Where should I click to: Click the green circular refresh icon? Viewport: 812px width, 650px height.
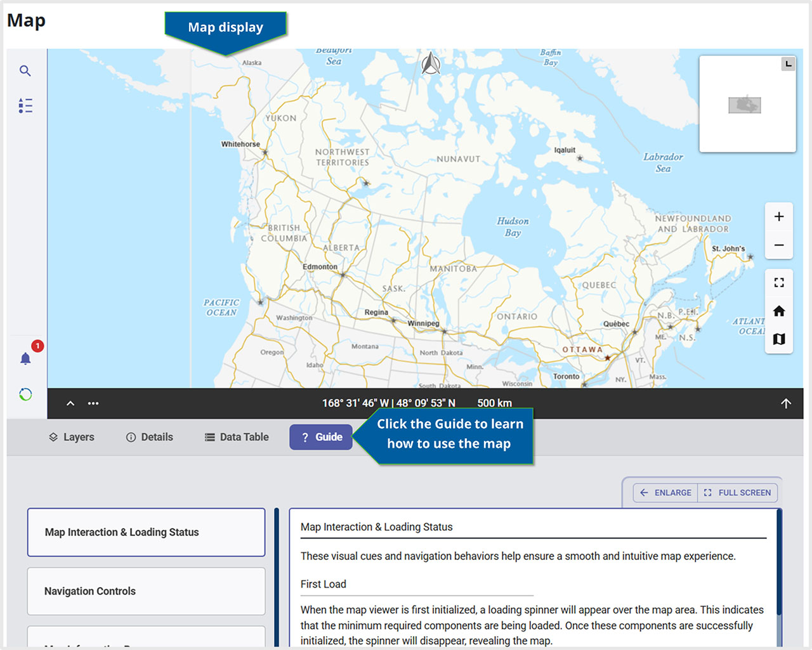[x=25, y=394]
